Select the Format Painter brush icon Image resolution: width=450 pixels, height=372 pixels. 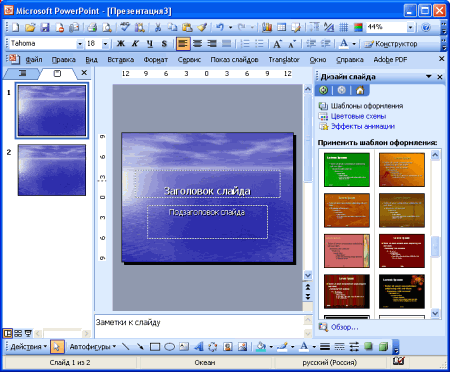(202, 27)
